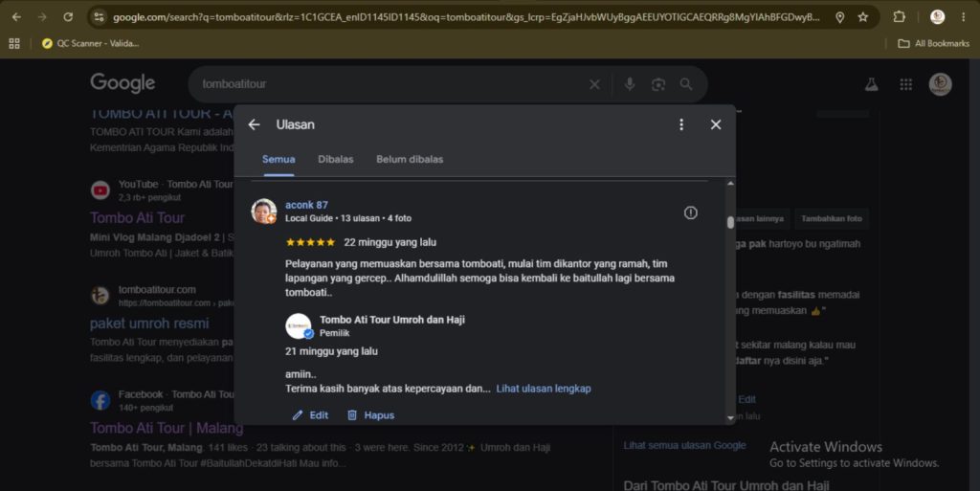980x491 pixels.
Task: Click Lihat semua ulasan Google link
Action: tap(684, 445)
